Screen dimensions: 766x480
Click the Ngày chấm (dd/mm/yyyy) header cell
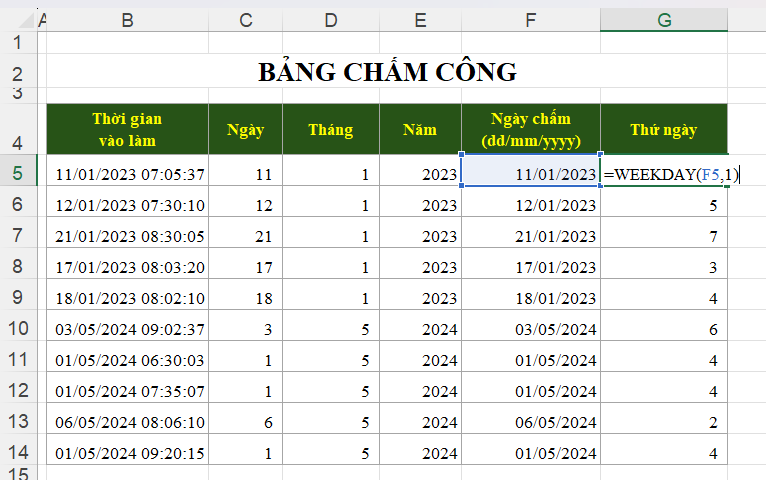click(x=530, y=129)
